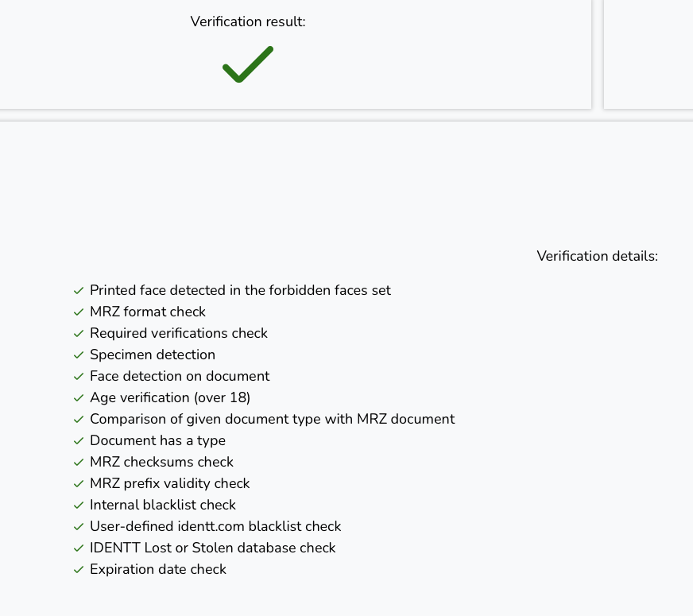
Task: Click the checkmark for Required verifications check
Action: (79, 334)
